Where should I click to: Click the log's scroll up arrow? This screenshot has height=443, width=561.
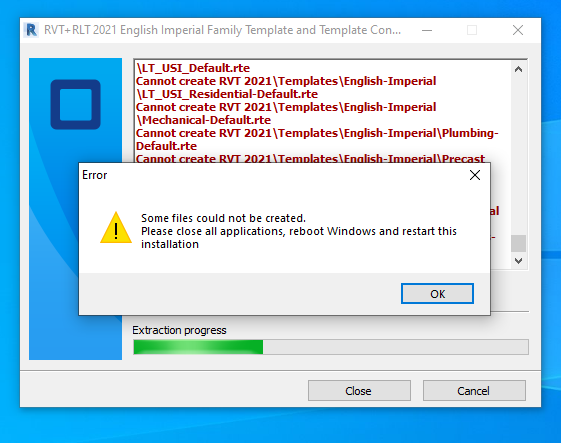(518, 69)
